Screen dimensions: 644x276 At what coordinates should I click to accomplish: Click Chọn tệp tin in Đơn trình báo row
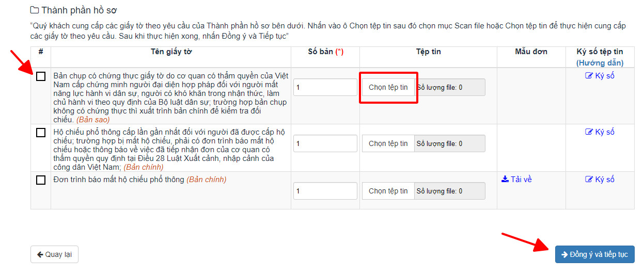[388, 191]
